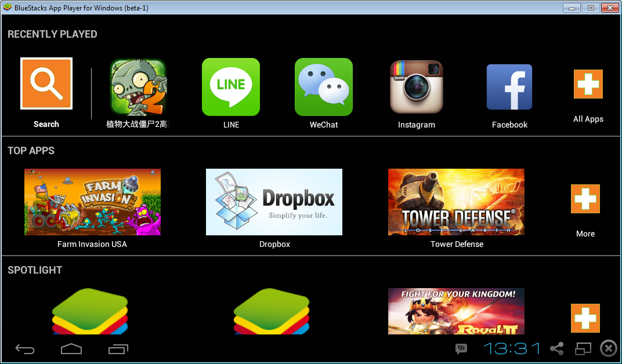Open Dropbox from Top Apps

click(274, 202)
